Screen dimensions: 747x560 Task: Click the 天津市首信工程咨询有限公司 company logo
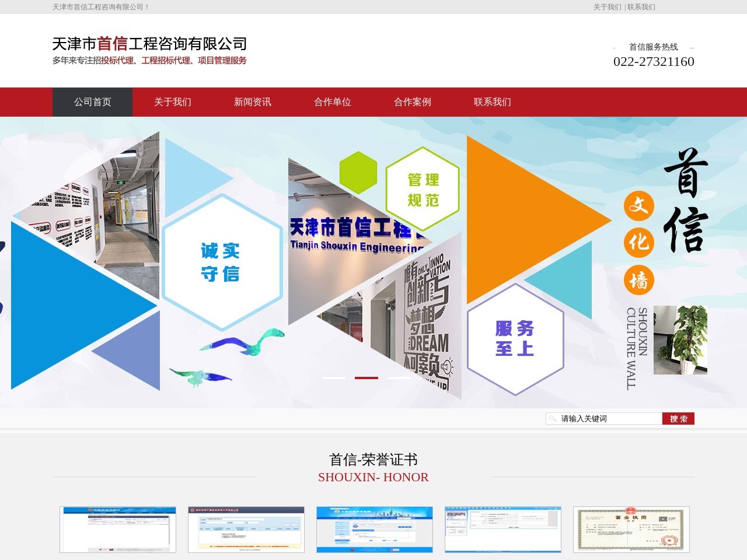(x=149, y=44)
